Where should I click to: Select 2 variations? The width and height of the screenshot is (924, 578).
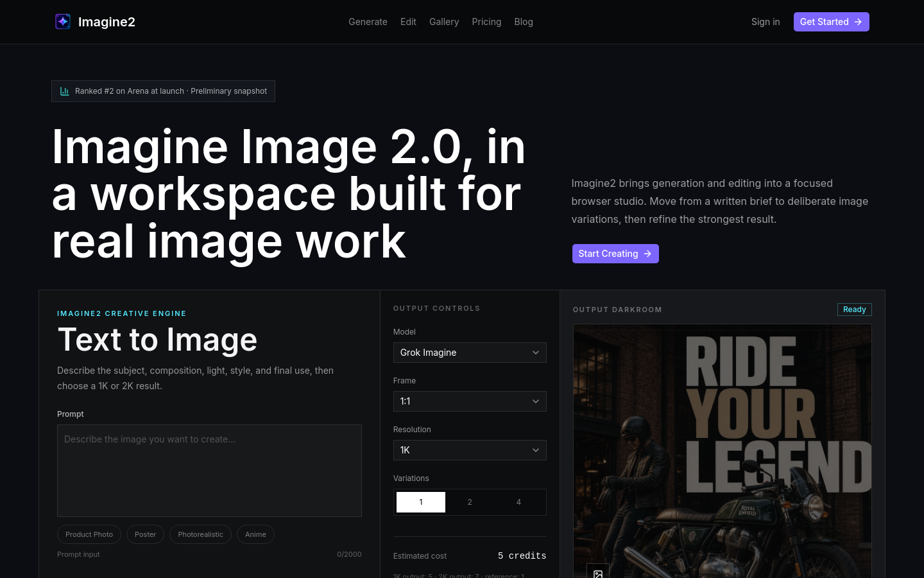(x=470, y=502)
